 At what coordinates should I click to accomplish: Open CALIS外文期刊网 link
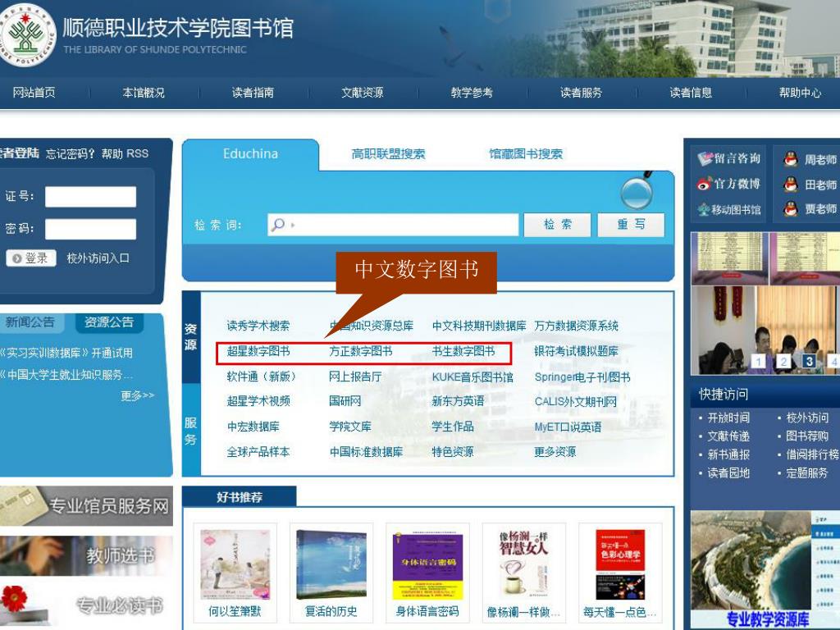coord(576,402)
